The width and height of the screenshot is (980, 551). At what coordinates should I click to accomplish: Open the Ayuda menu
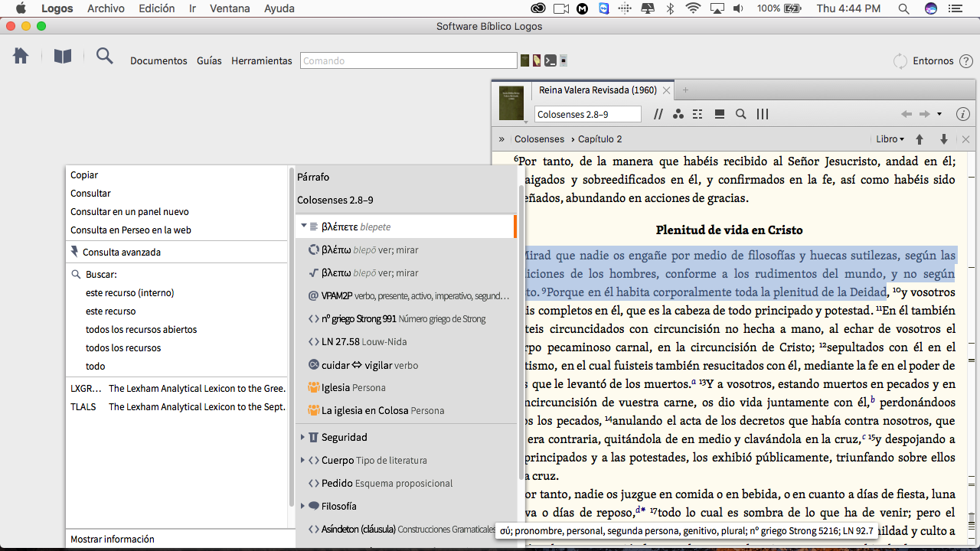(x=279, y=8)
